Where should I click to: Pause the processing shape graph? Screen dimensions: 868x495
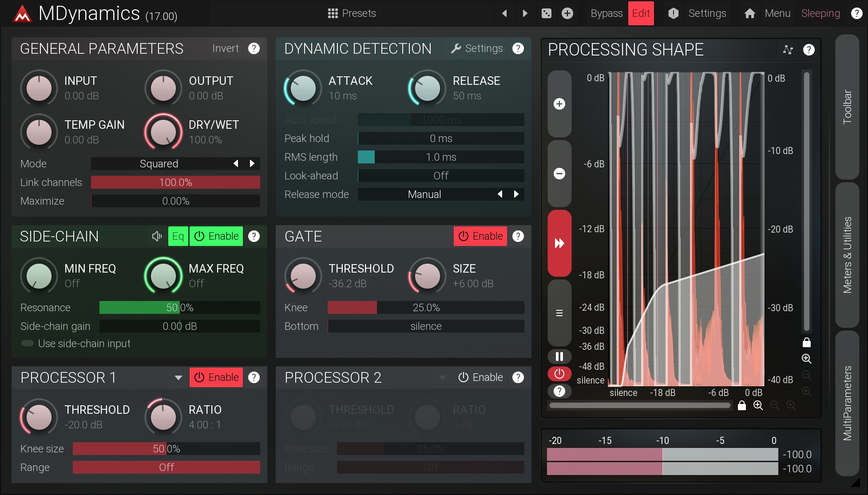point(559,356)
